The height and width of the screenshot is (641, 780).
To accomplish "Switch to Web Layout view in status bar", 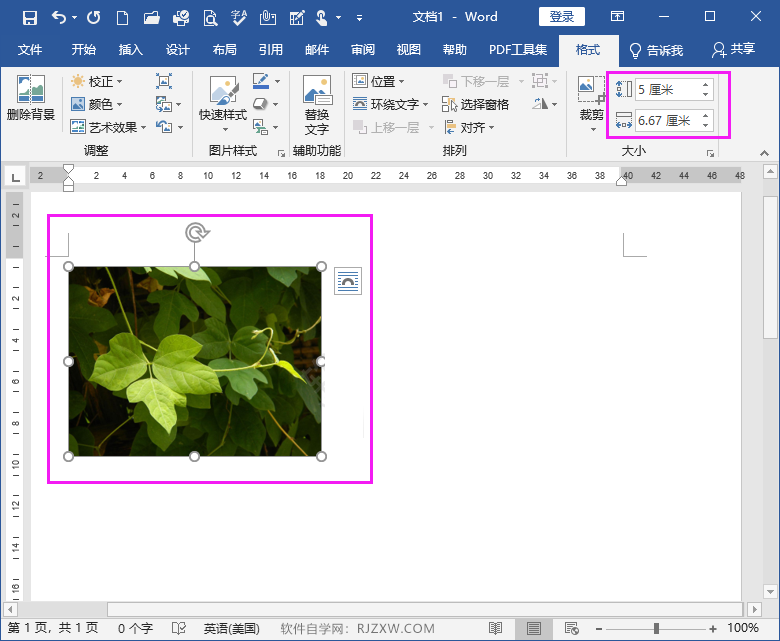I will [571, 628].
